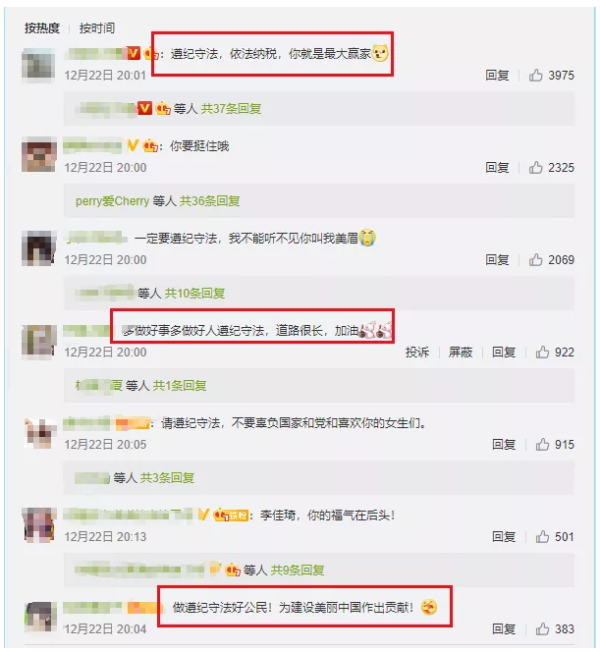
Task: Reply to the top comment dated 20:01
Action: (x=497, y=75)
